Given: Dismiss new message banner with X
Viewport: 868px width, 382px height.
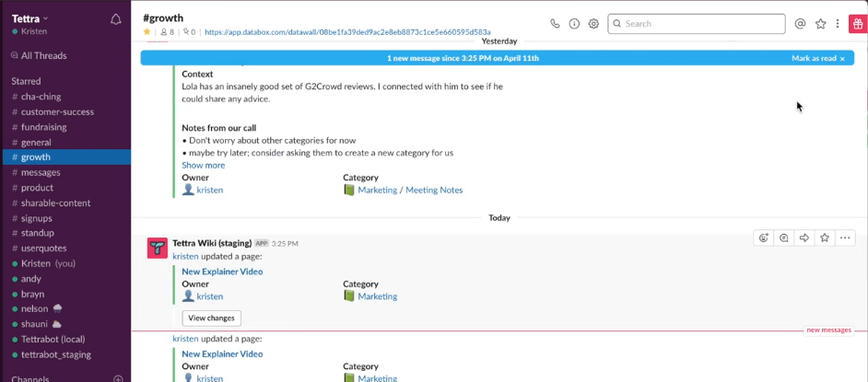Looking at the screenshot, I should (x=842, y=59).
